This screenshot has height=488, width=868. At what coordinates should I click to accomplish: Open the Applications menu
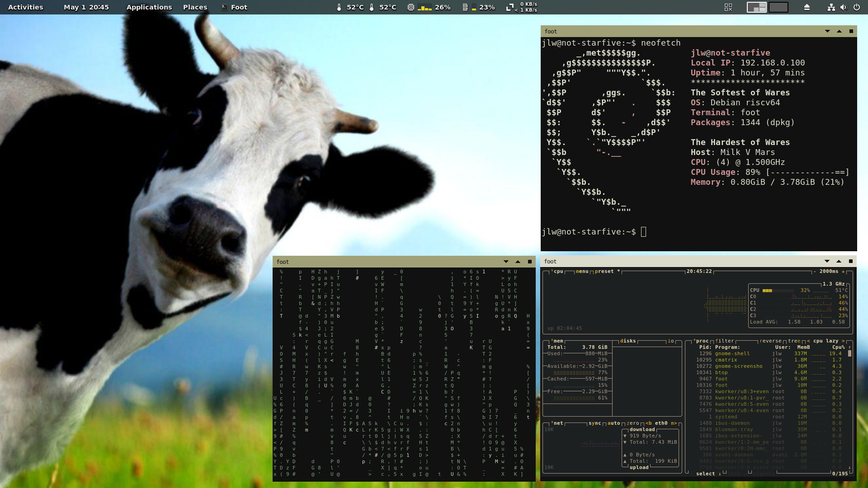tap(149, 7)
